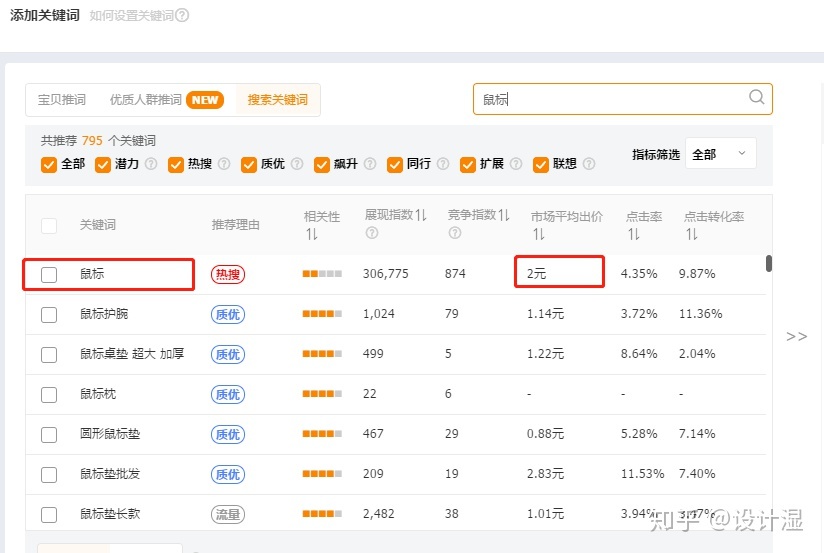Open 如何设置关键词 help link
This screenshot has width=824, height=553.
click(x=131, y=15)
